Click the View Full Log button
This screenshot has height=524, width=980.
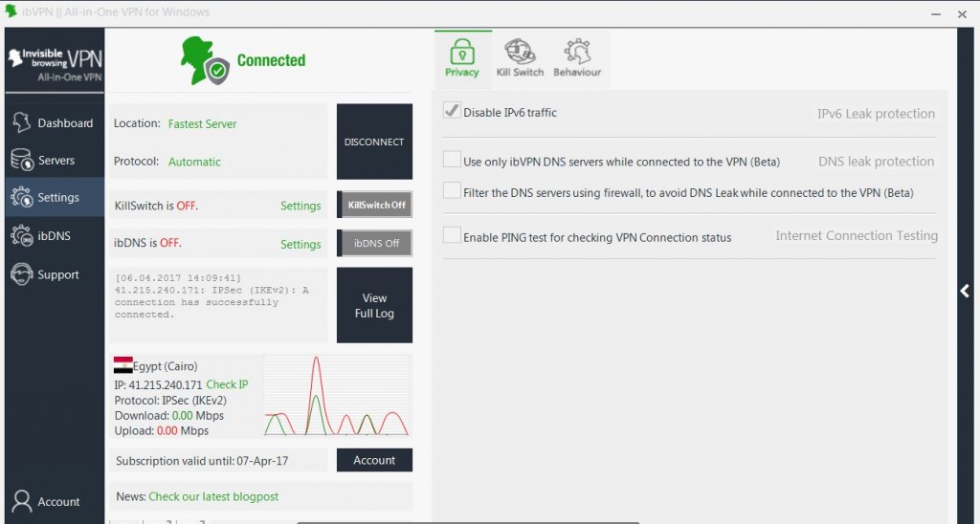pyautogui.click(x=374, y=305)
